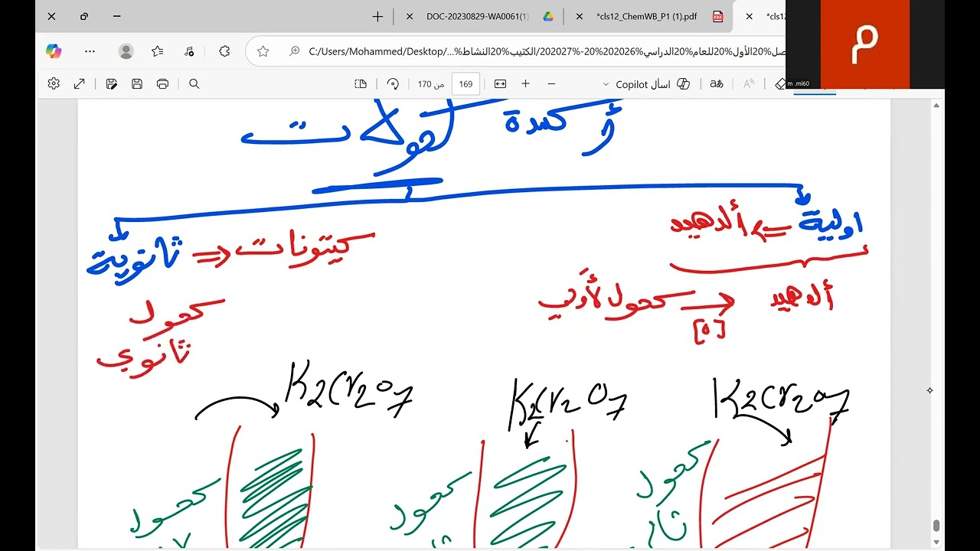Screen dimensions: 980x551
Task: Click the Ask Copilot button
Action: pyautogui.click(x=652, y=84)
